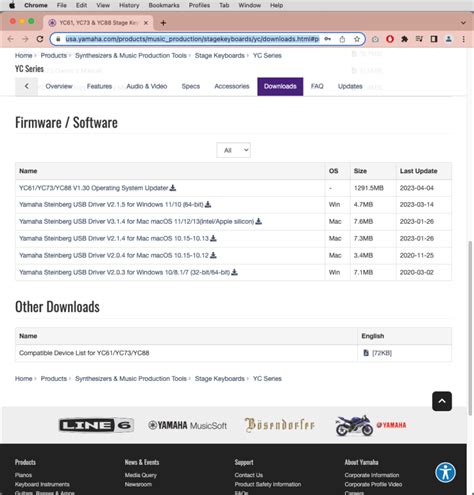
Task: Click YC Series in bottom breadcrumb
Action: click(267, 378)
